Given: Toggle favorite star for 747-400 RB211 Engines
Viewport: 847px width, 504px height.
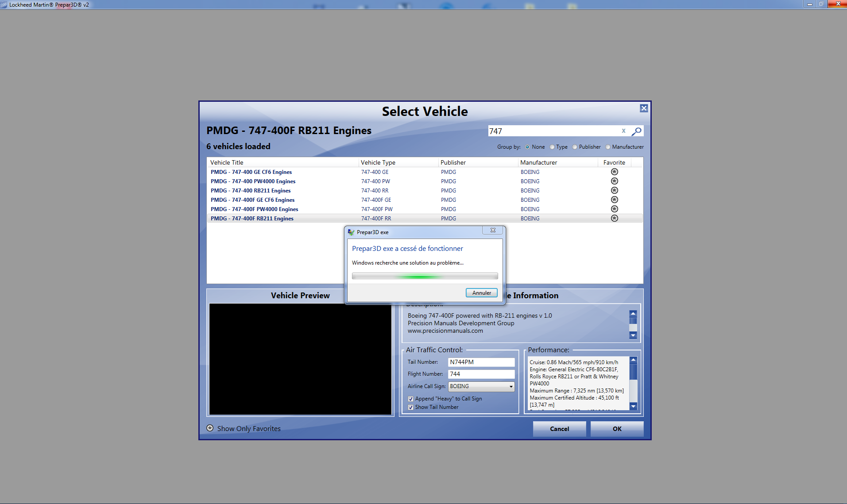Looking at the screenshot, I should tap(614, 190).
